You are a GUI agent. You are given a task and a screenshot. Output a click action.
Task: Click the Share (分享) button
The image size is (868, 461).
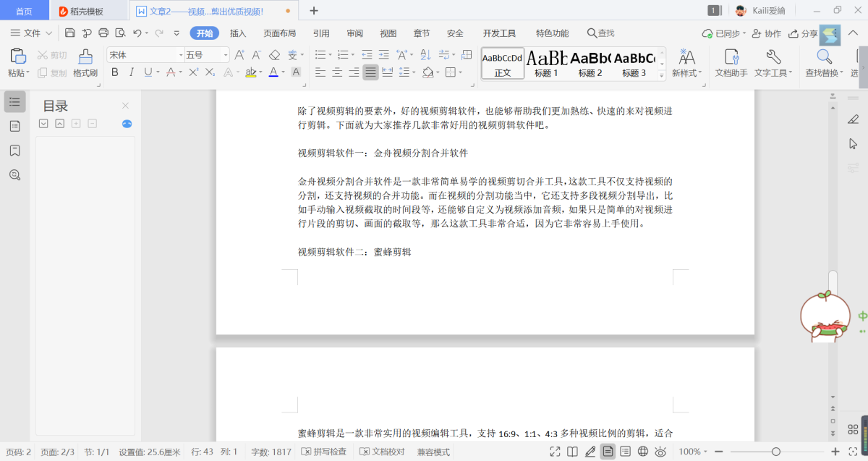(x=803, y=33)
